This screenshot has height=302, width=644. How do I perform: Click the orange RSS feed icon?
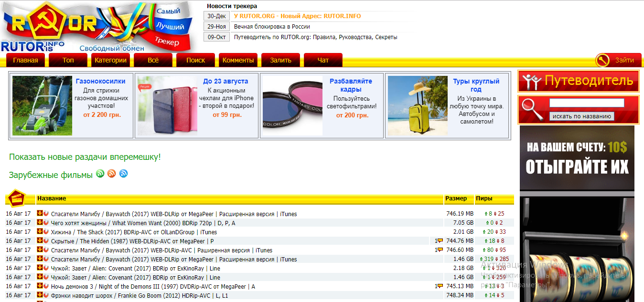pos(112,174)
